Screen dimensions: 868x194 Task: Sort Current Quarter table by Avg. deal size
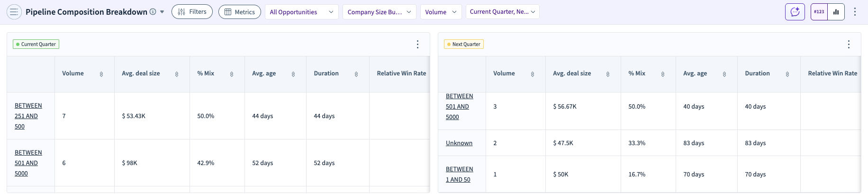(x=177, y=74)
